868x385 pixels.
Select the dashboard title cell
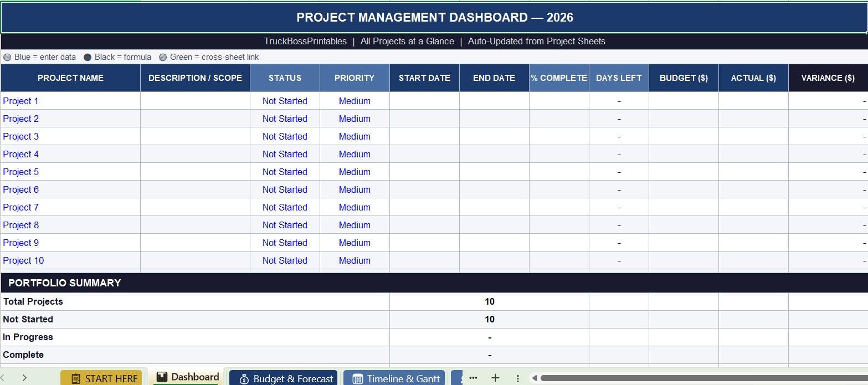434,17
